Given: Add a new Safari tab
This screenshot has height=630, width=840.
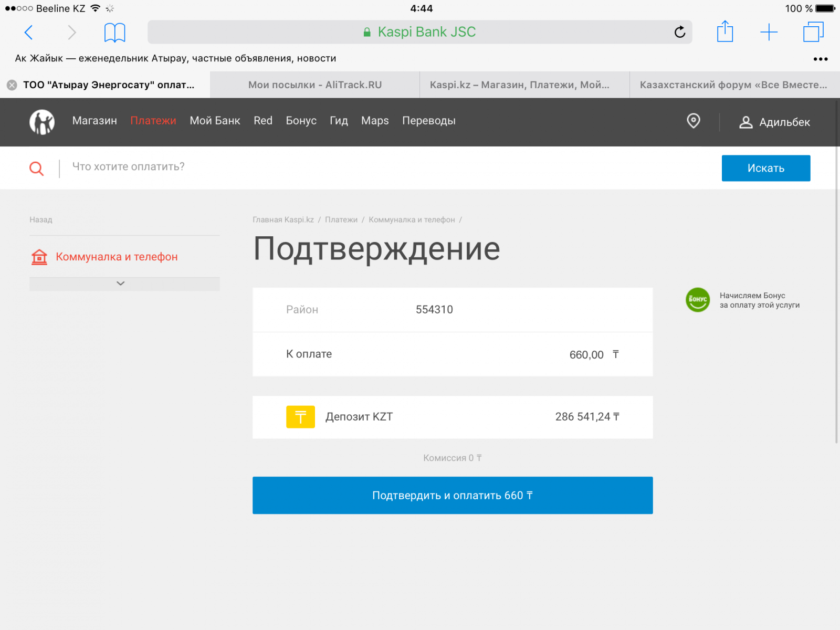Looking at the screenshot, I should [769, 32].
